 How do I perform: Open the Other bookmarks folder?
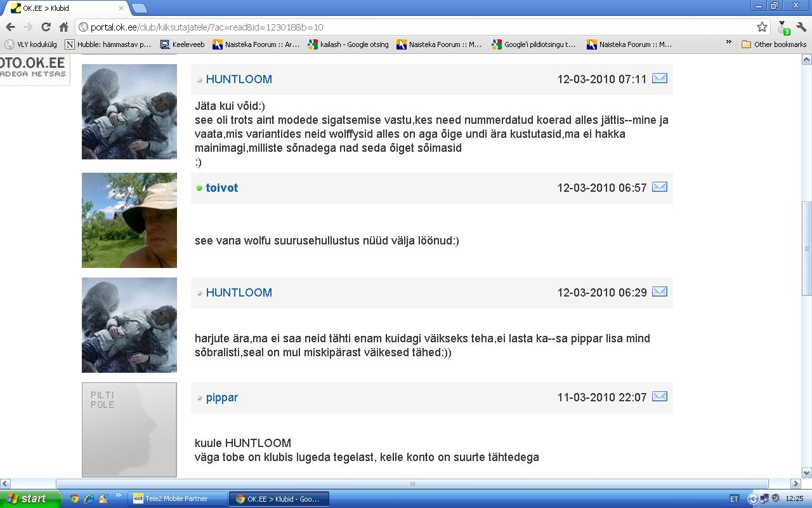(774, 44)
